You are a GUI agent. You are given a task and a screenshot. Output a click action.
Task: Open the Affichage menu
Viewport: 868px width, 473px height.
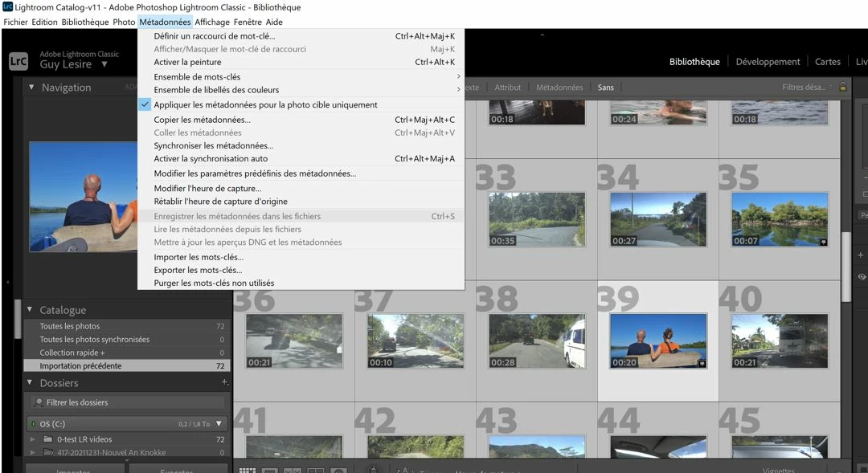tap(212, 22)
